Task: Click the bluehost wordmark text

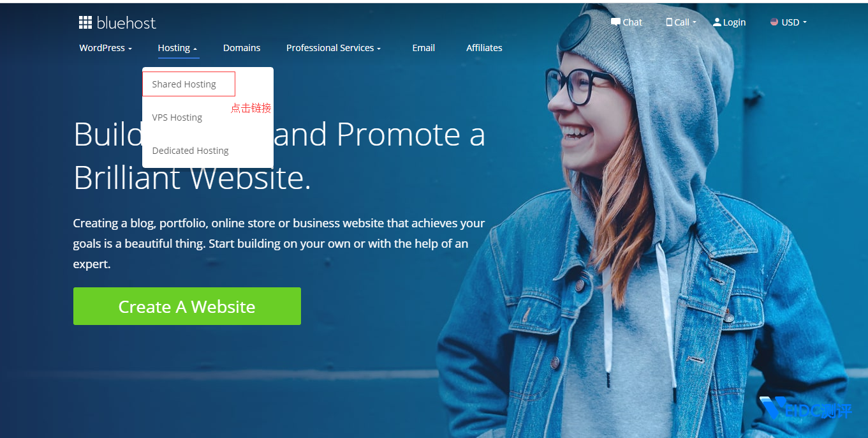Action: click(126, 23)
